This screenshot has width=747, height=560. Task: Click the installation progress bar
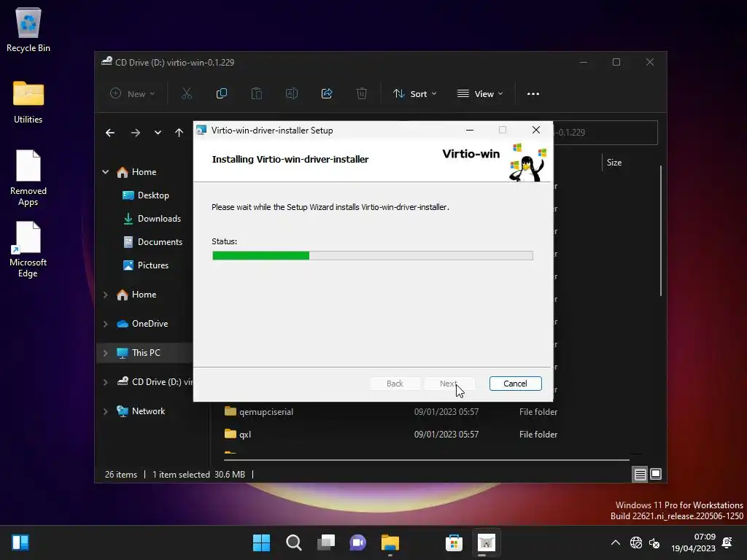373,256
